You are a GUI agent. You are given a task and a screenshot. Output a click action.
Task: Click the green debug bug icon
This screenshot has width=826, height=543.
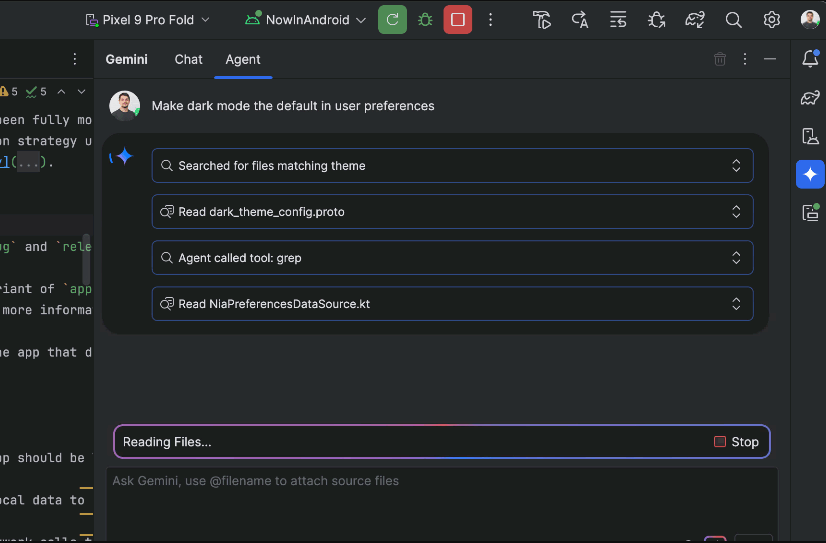[425, 20]
